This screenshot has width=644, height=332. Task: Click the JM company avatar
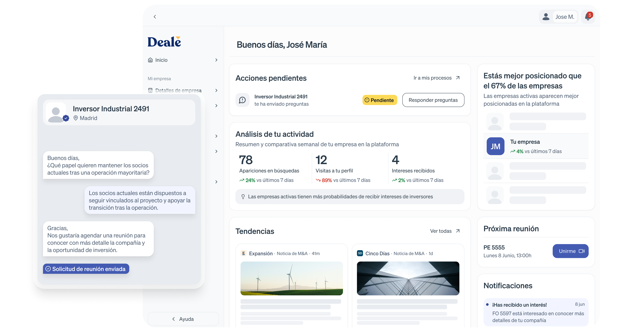pos(495,146)
